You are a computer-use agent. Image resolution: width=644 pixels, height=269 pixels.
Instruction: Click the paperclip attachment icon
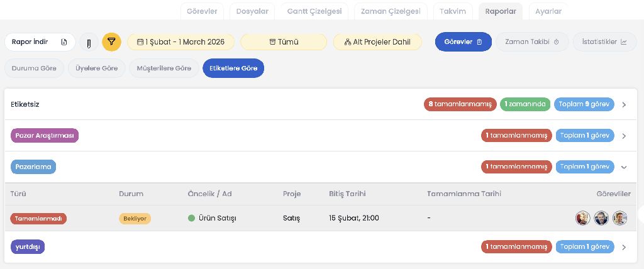coord(89,42)
